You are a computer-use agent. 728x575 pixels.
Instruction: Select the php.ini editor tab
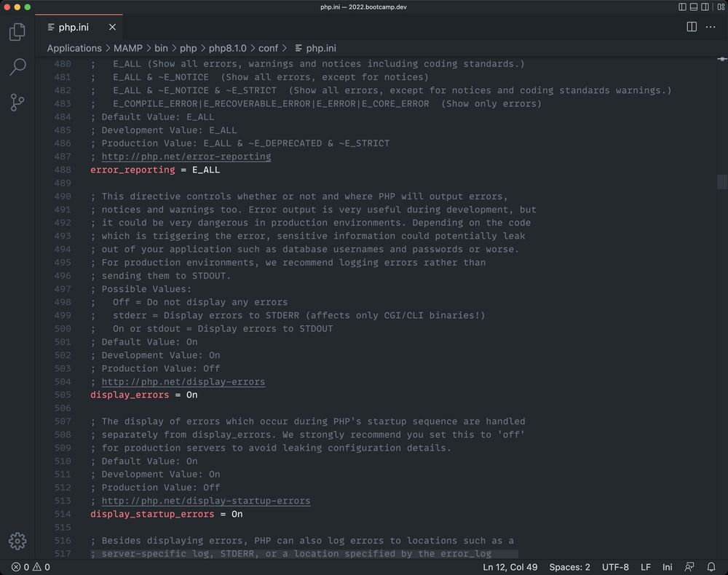[73, 27]
